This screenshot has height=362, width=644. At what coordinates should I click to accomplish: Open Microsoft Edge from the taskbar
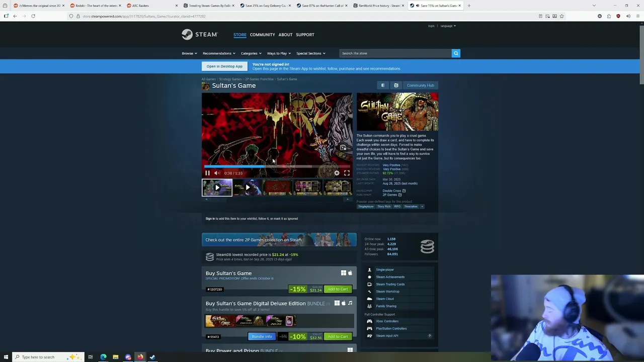[103, 357]
